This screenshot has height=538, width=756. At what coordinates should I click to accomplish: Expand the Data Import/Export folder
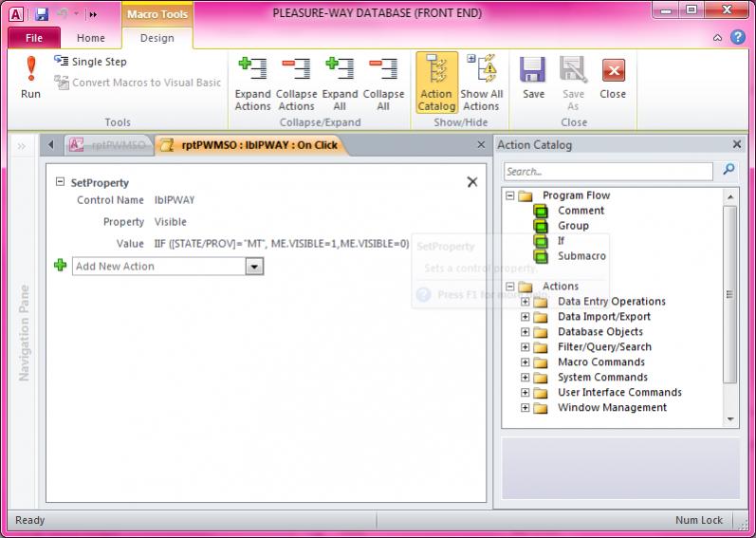526,317
